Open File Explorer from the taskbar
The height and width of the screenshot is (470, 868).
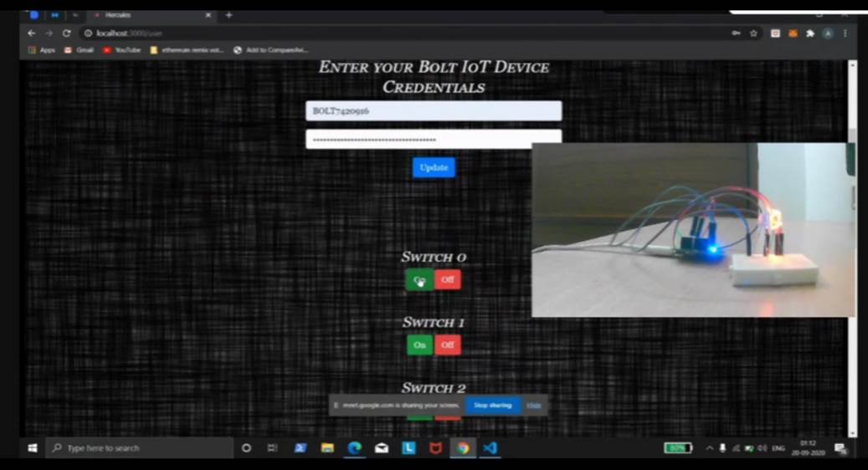[x=327, y=448]
